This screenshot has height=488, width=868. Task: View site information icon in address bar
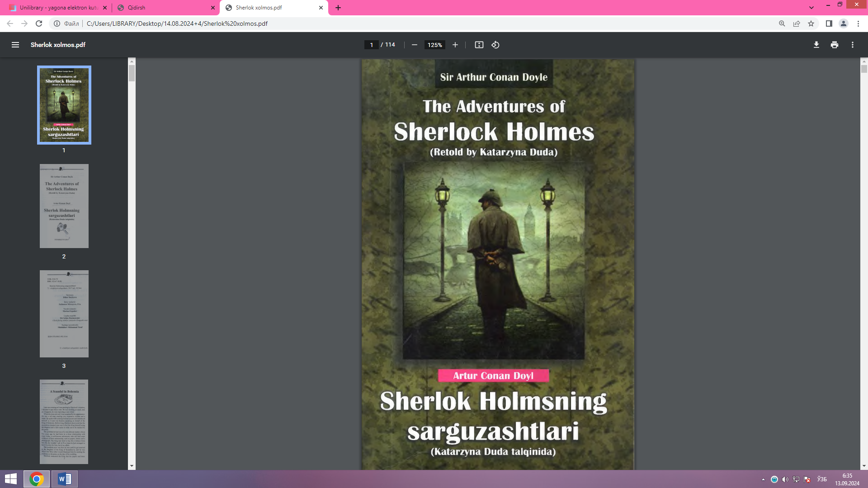tap(57, 23)
